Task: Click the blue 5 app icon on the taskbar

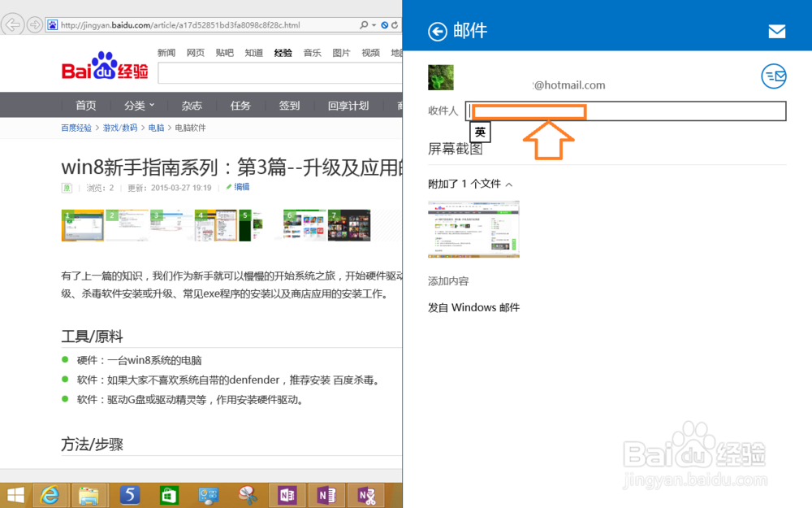Action: [129, 496]
